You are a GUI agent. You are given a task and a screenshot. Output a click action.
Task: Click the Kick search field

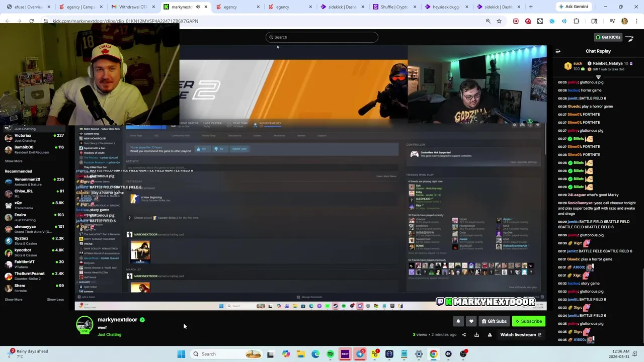[322, 37]
